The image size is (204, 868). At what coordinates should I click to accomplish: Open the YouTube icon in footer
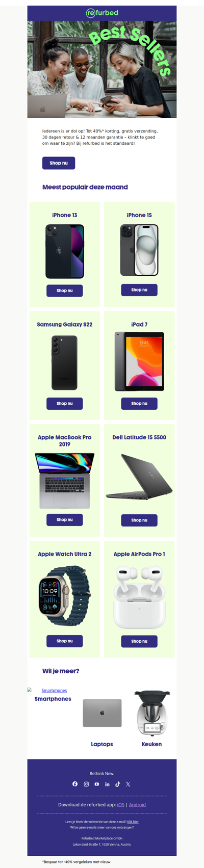(97, 784)
